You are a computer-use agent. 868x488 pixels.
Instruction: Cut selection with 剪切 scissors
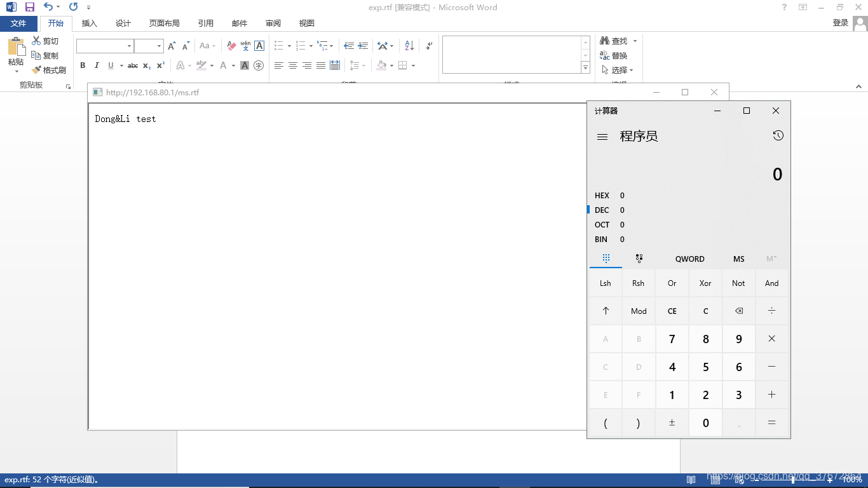pyautogui.click(x=46, y=41)
